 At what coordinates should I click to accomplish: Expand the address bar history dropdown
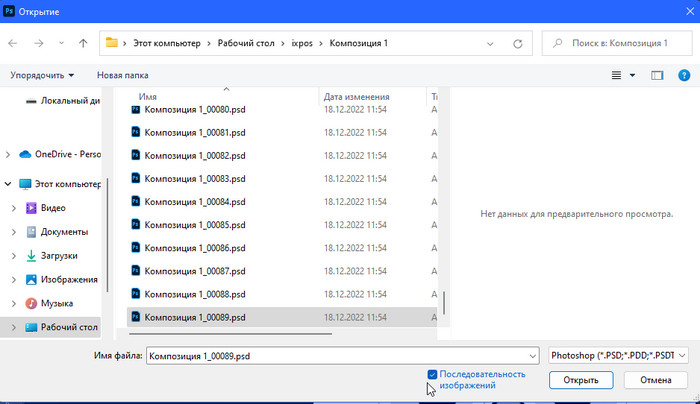click(x=490, y=44)
